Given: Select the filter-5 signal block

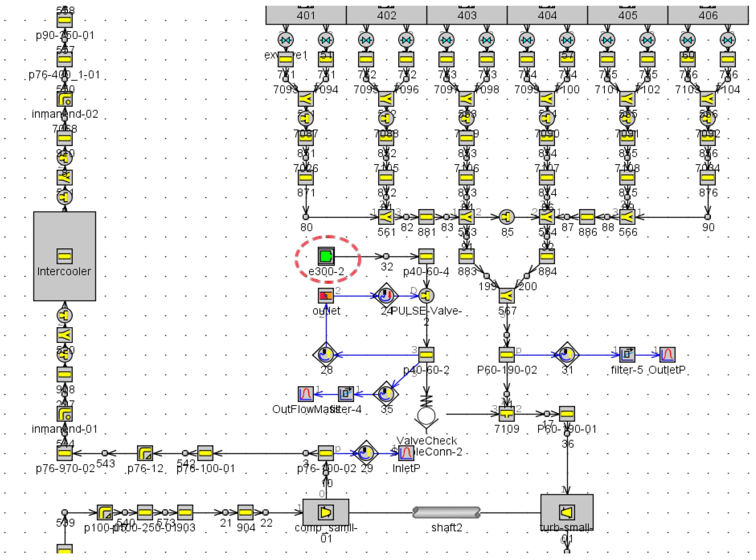Looking at the screenshot, I should point(627,355).
